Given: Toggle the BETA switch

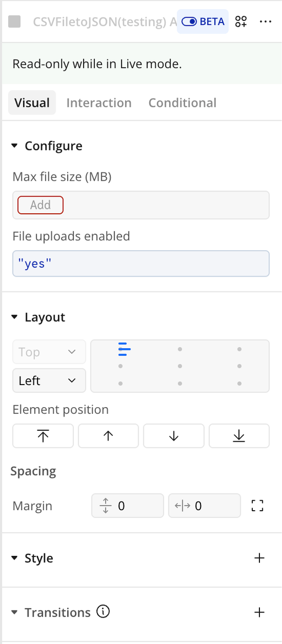Looking at the screenshot, I should tap(203, 22).
